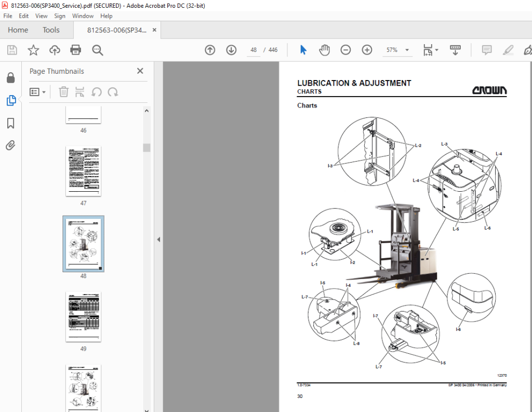The image size is (532, 412).
Task: Switch to the Tools tab
Action: tap(51, 30)
